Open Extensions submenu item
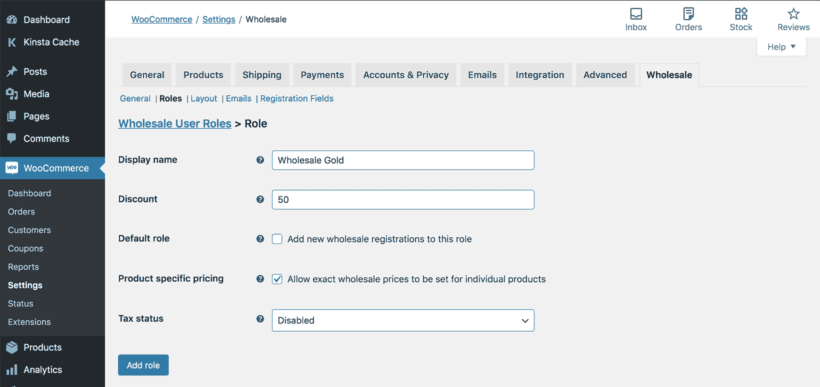 [29, 322]
